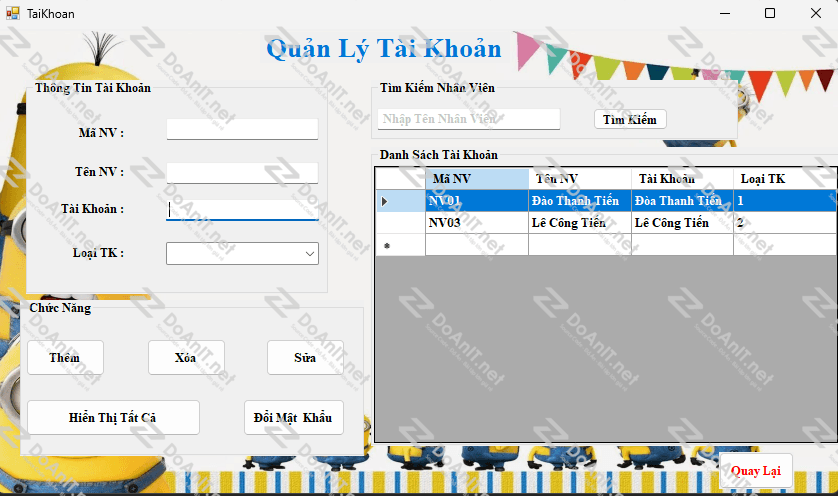Image resolution: width=838 pixels, height=496 pixels.
Task: Select the Đào Thanh Tiến cell
Action: (580, 201)
